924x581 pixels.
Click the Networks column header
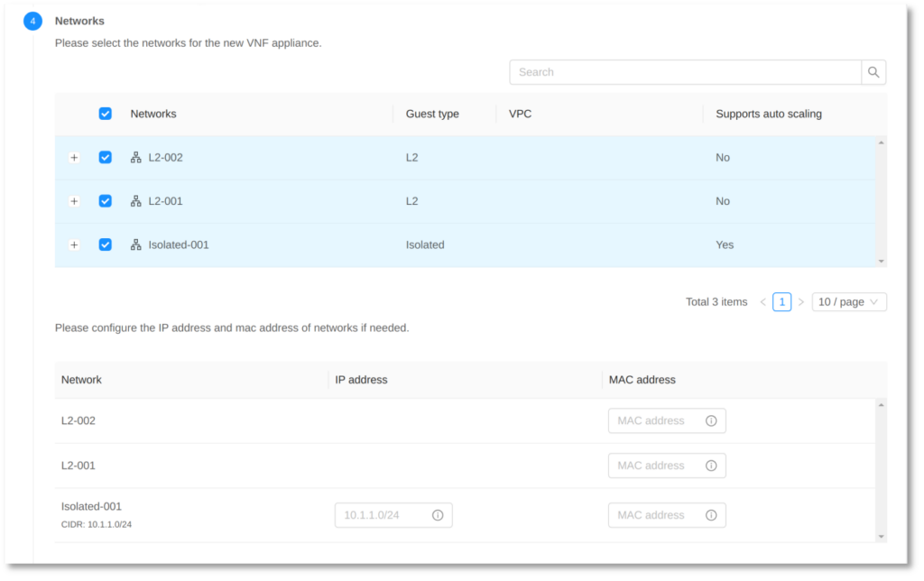tap(153, 114)
